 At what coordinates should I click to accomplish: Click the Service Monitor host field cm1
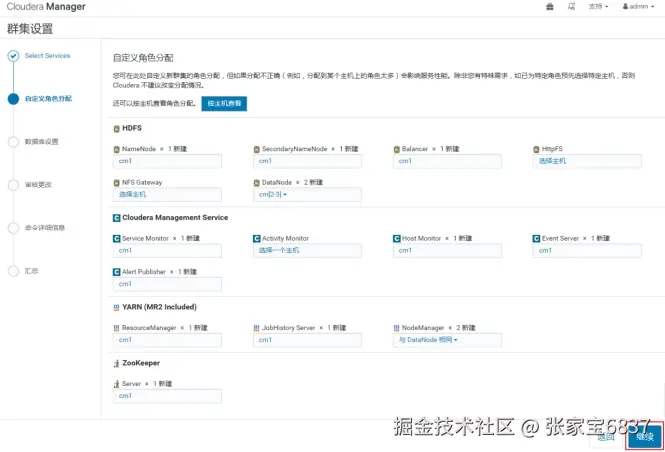tap(167, 251)
